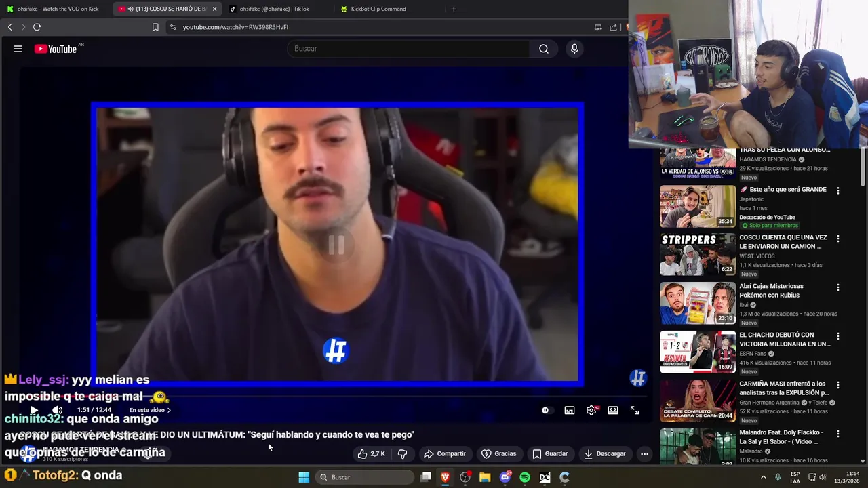Open menu for 'COSCU CUENTA QUE UNA VEZ' video
This screenshot has width=868, height=488.
click(x=838, y=239)
